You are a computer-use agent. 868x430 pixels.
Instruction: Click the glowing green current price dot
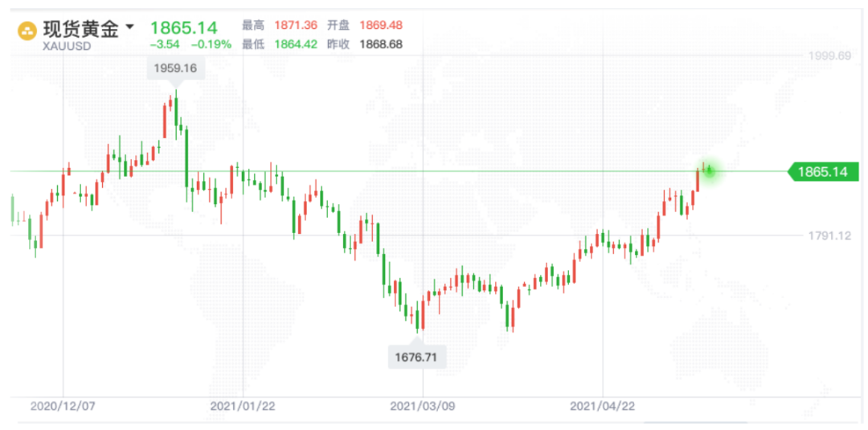point(709,170)
